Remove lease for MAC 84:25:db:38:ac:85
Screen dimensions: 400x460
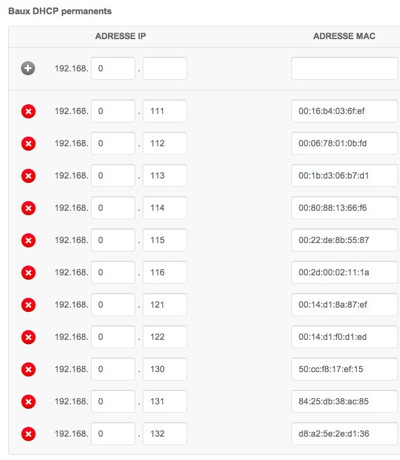pyautogui.click(x=28, y=401)
